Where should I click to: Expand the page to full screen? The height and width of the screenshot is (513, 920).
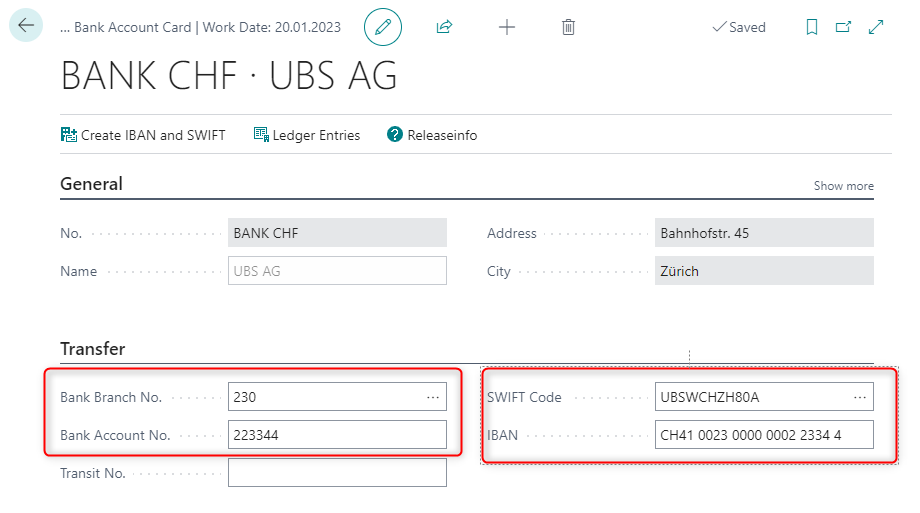(876, 27)
